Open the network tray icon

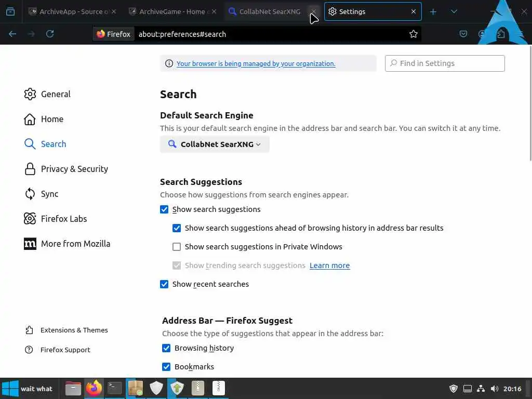[481, 389]
